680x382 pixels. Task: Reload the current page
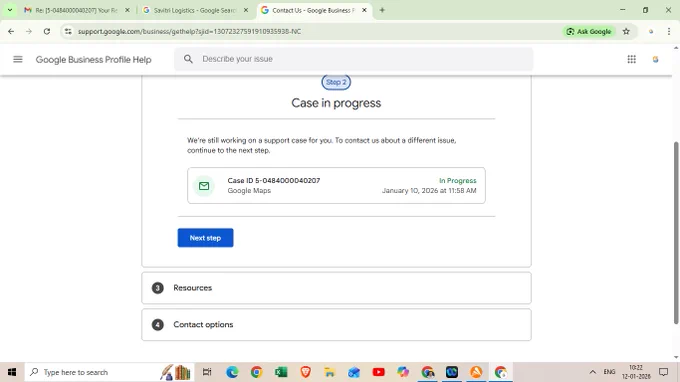pyautogui.click(x=47, y=31)
